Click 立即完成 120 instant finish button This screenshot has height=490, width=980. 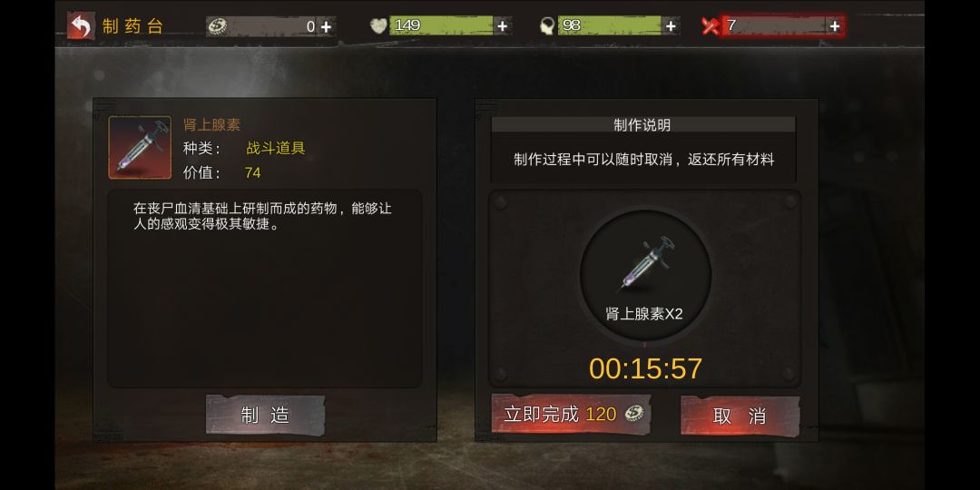(572, 414)
